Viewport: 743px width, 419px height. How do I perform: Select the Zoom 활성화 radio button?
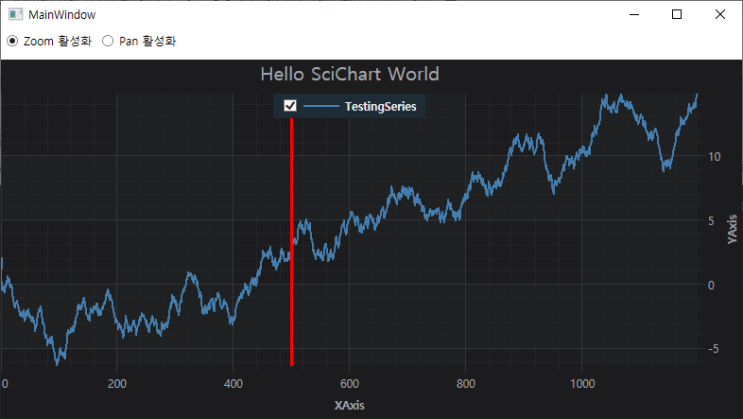coord(12,41)
